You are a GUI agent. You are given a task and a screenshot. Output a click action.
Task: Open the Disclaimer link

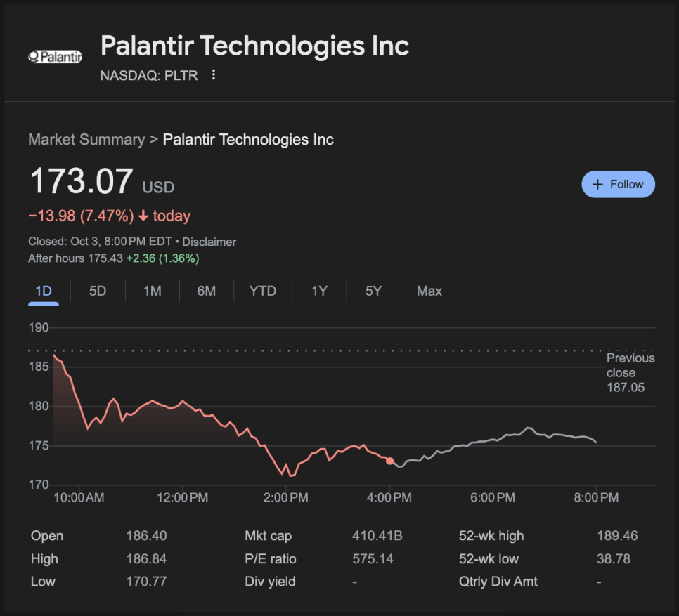pos(209,242)
